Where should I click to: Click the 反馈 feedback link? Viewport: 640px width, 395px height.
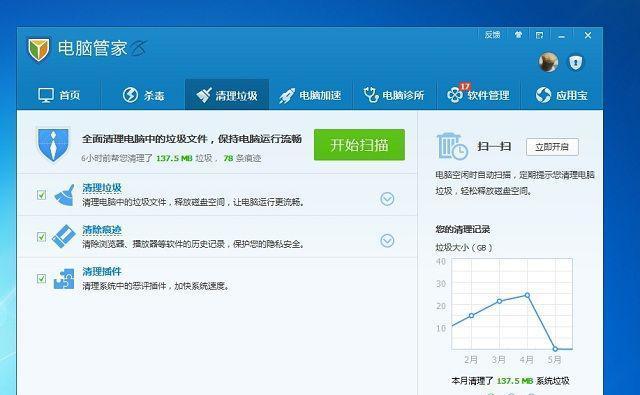pyautogui.click(x=492, y=35)
